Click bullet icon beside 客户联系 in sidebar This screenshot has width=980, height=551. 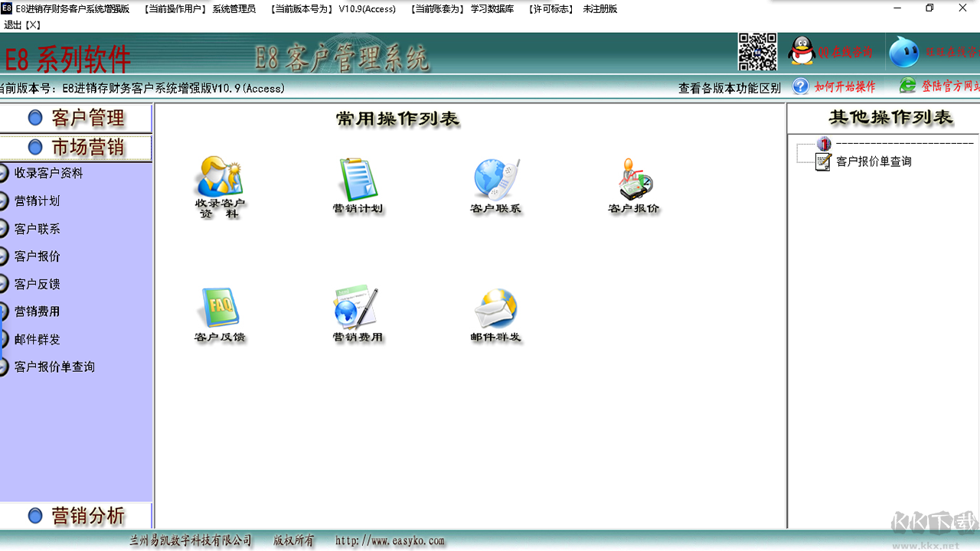(x=4, y=229)
